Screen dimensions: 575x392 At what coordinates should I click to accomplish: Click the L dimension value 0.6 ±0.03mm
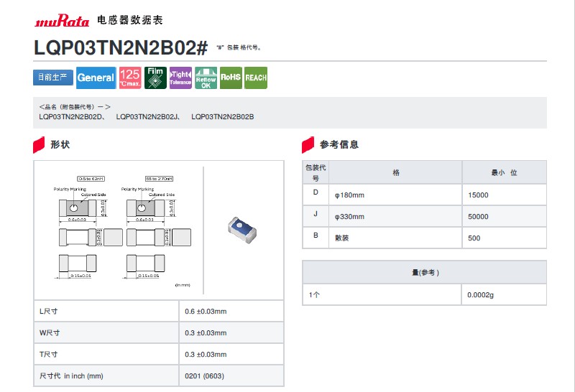point(206,312)
